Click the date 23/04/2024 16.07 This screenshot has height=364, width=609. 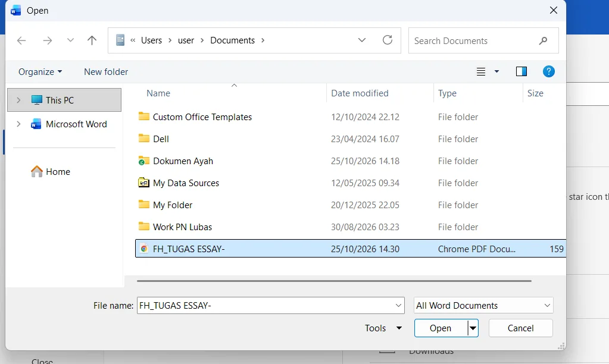(x=365, y=139)
